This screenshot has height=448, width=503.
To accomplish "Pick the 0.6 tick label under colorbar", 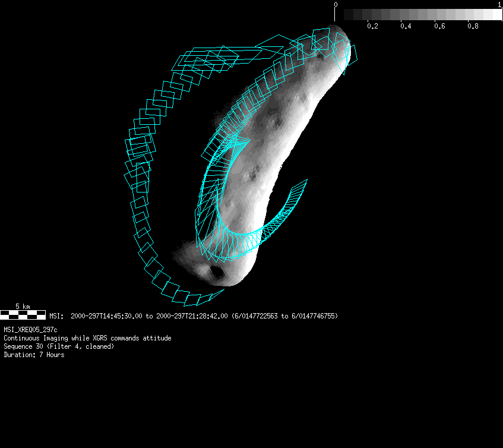I will 439,26.
